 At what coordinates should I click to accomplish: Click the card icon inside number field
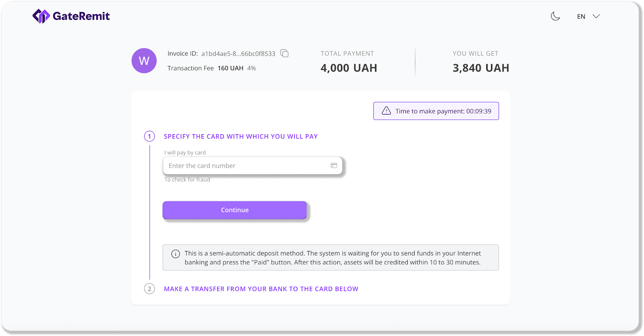pyautogui.click(x=334, y=166)
